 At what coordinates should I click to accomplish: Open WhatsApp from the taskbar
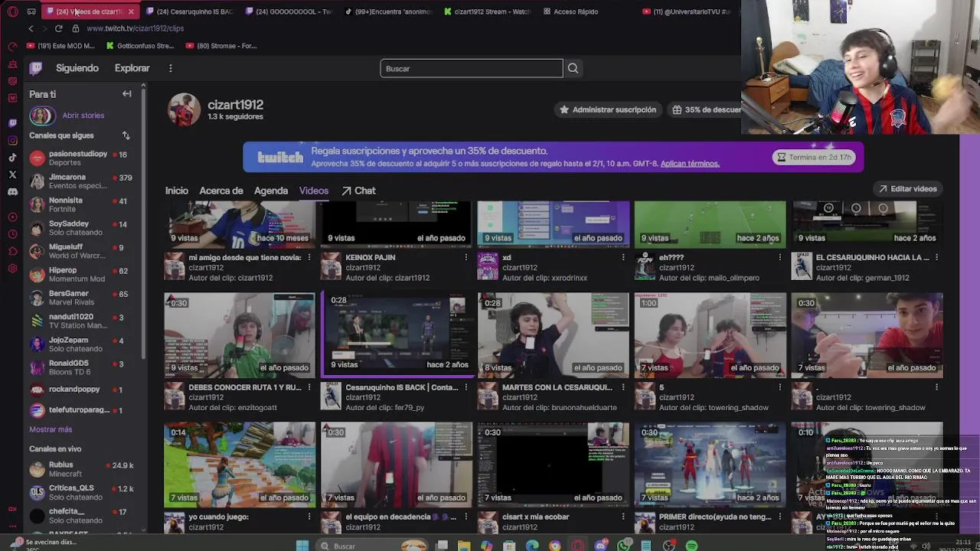click(624, 546)
